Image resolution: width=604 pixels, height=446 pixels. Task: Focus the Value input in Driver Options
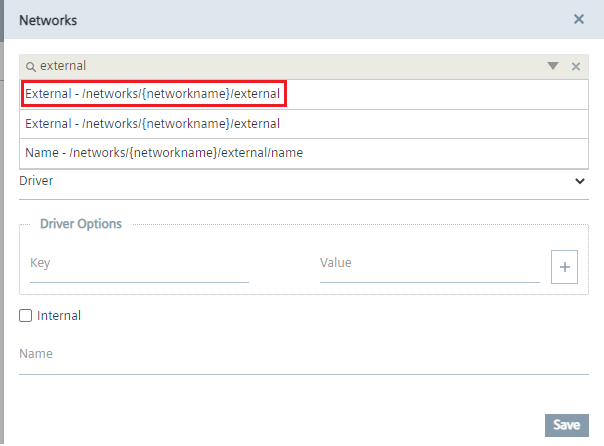click(x=429, y=265)
